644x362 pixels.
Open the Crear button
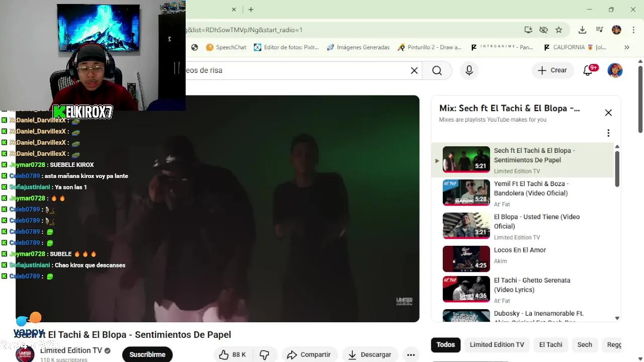tap(552, 70)
